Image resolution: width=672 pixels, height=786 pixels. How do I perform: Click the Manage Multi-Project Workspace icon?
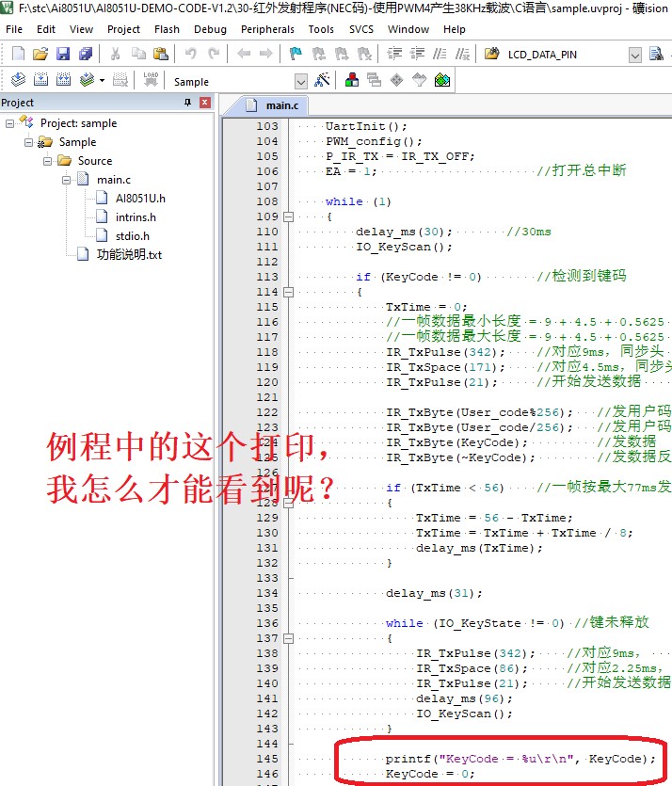374,80
